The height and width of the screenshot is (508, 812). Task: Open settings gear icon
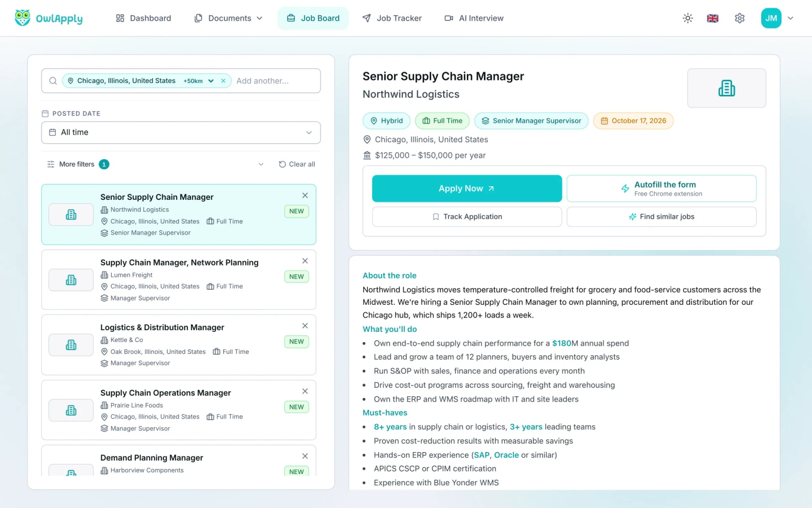(x=739, y=18)
